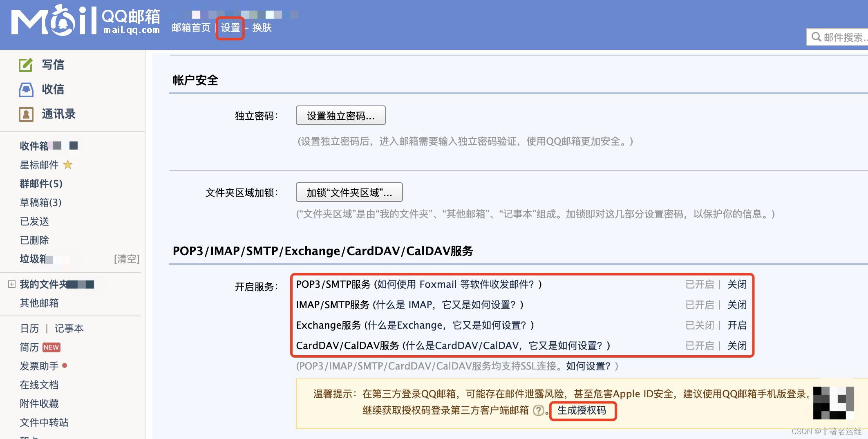Turn off IMAP/SMTP service via 关闭
The image size is (868, 439).
click(x=737, y=305)
